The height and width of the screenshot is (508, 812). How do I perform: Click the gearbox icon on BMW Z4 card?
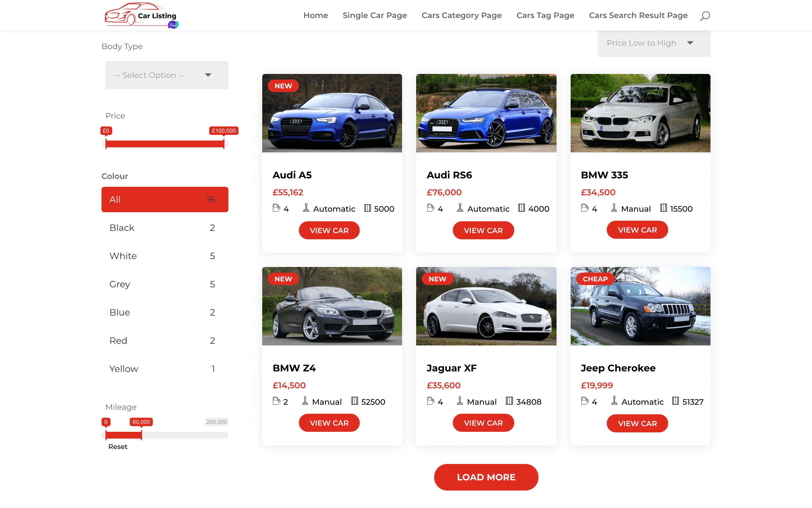pos(305,400)
